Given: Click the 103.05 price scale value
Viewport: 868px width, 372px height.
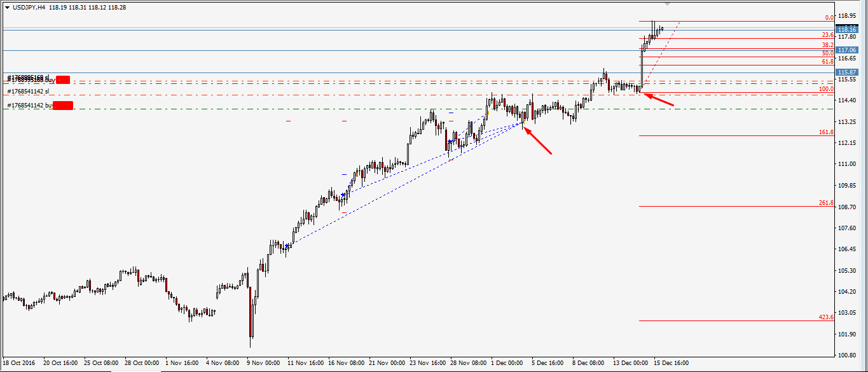Looking at the screenshot, I should (848, 313).
